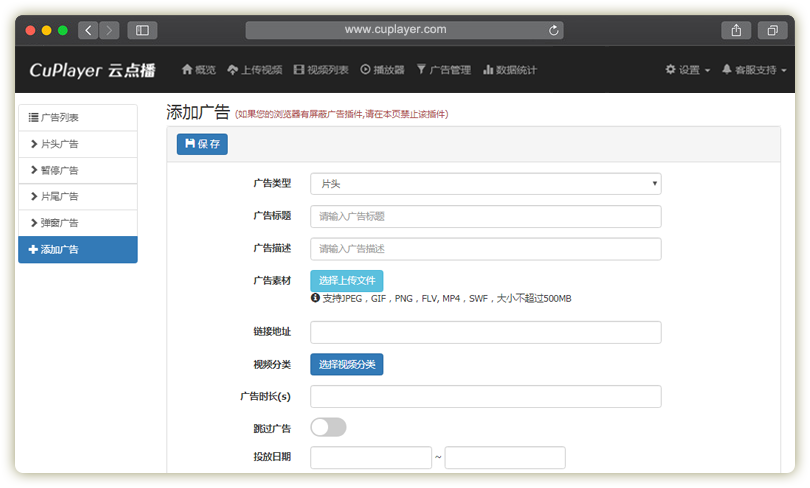This screenshot has height=488, width=810.
Task: Open the 广告类型 dropdown showing 片头
Action: 485,184
